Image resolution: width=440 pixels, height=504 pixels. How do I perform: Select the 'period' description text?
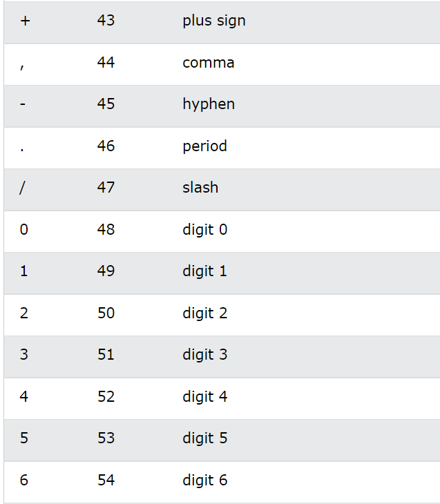coord(204,146)
